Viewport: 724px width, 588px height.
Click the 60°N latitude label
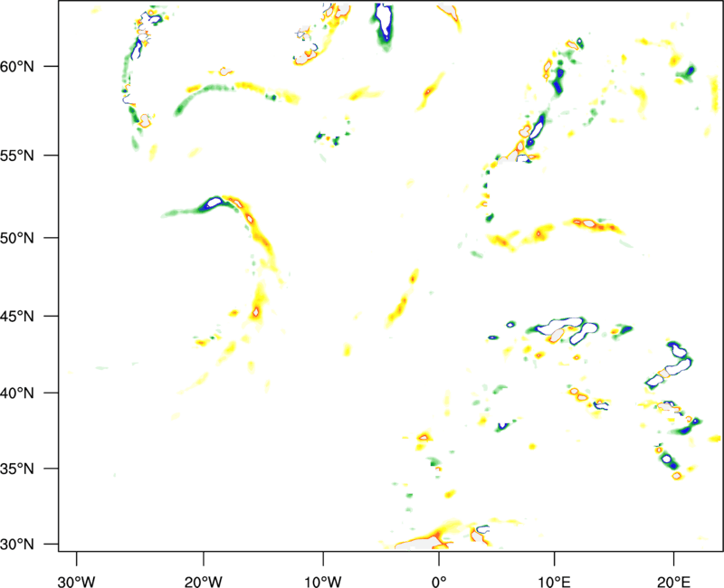[x=17, y=66]
